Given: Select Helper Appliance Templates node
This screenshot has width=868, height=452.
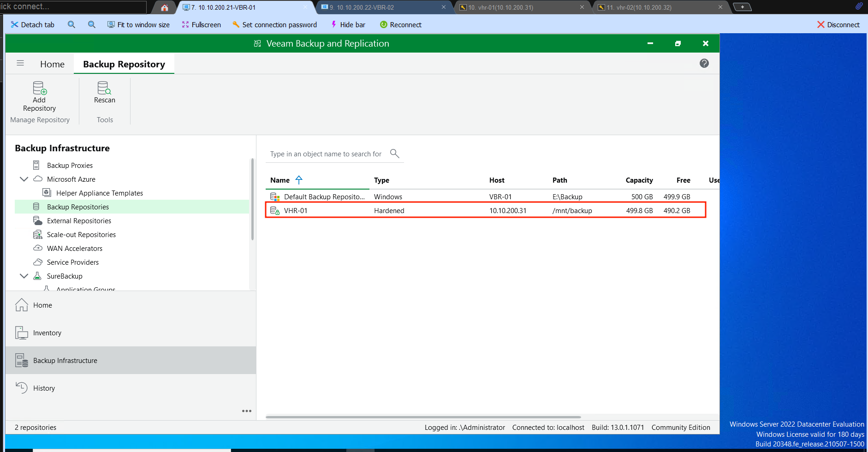Looking at the screenshot, I should pos(100,193).
